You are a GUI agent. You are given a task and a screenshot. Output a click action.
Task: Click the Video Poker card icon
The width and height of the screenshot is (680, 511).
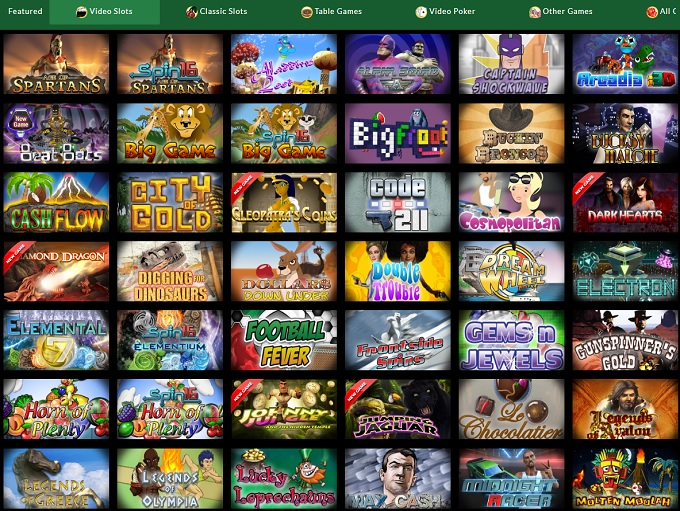pos(421,12)
